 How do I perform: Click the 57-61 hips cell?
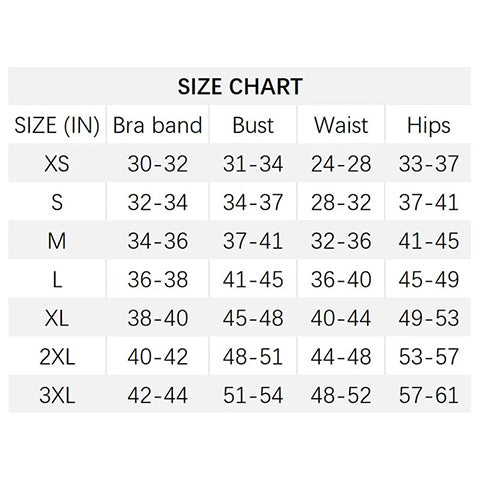point(429,395)
